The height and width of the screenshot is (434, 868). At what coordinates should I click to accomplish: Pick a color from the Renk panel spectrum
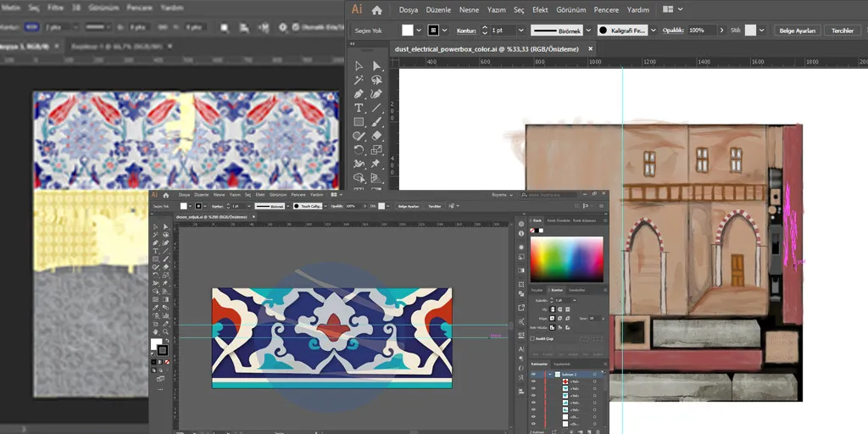pos(567,259)
